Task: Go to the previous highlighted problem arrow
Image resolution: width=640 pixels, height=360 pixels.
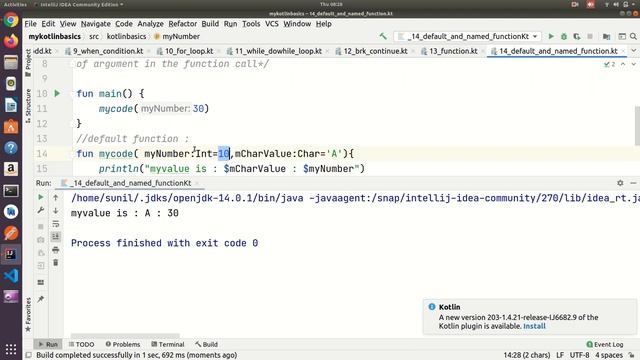Action: coord(623,64)
